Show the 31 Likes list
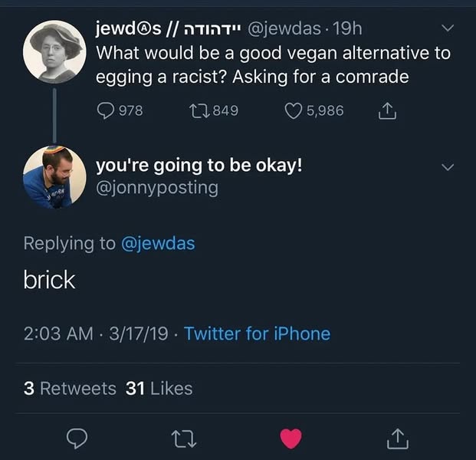This screenshot has width=476, height=460. (159, 389)
